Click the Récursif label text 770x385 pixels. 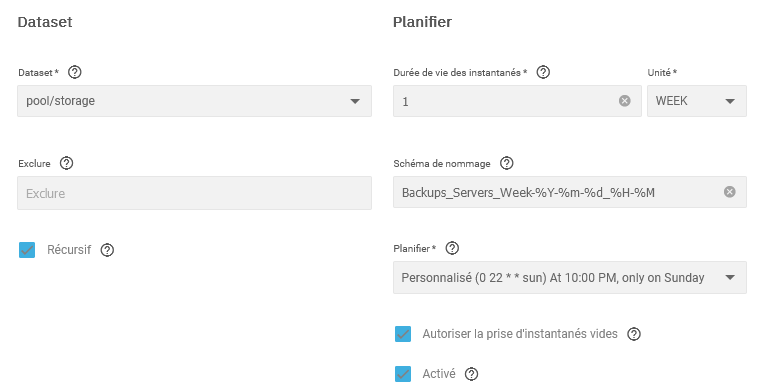[x=69, y=250]
